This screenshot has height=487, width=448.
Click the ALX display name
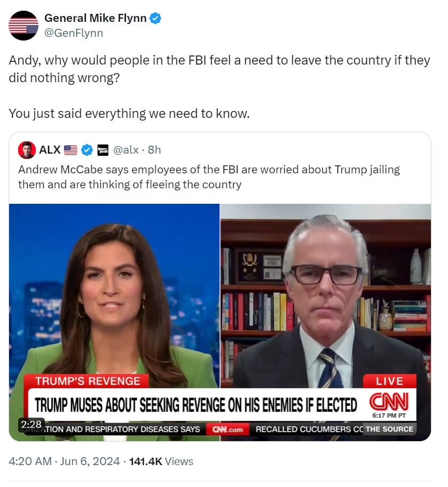click(50, 150)
